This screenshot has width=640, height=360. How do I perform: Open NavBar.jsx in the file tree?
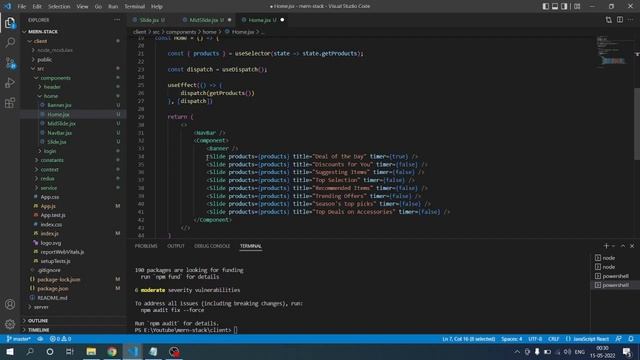tap(60, 133)
